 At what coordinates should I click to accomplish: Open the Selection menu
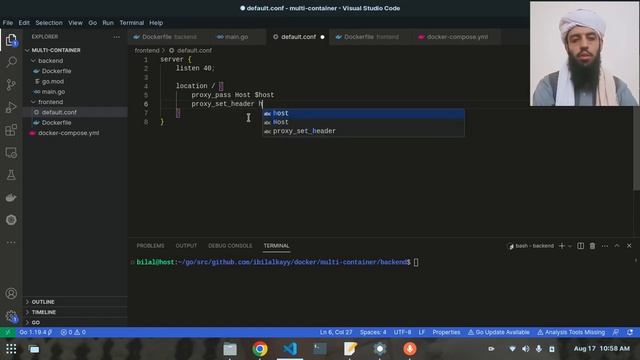coord(49,23)
